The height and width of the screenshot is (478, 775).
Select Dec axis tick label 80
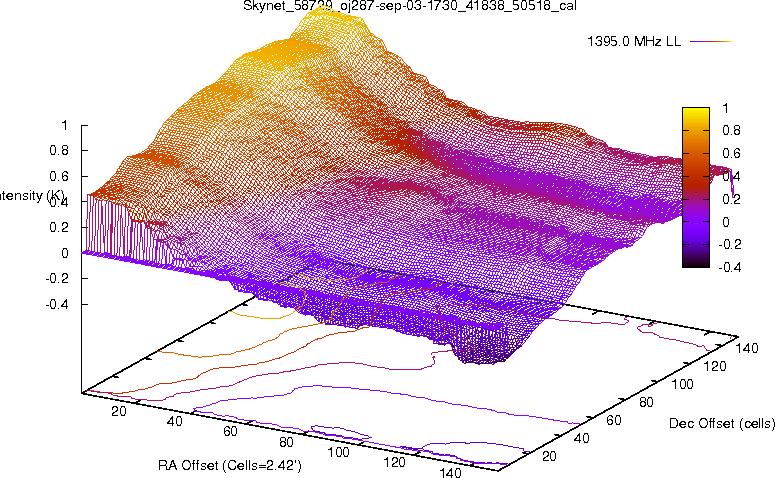pos(646,403)
